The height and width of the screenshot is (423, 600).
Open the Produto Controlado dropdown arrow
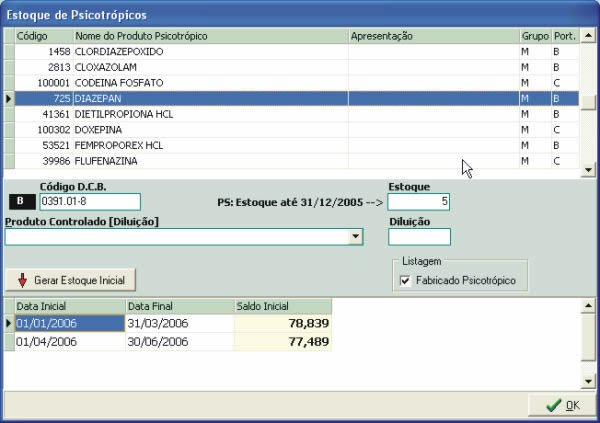click(x=355, y=237)
